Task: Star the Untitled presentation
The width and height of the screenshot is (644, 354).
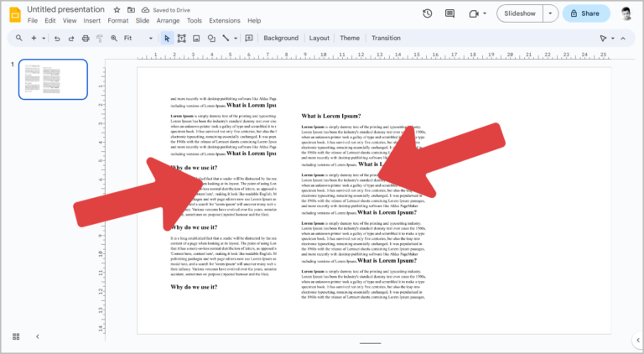Action: (117, 10)
